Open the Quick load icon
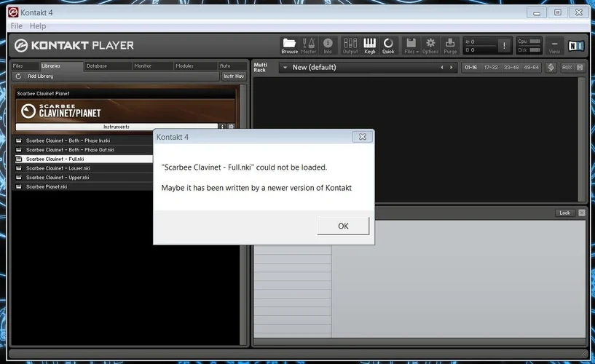Image resolution: width=595 pixels, height=364 pixels. 388,45
